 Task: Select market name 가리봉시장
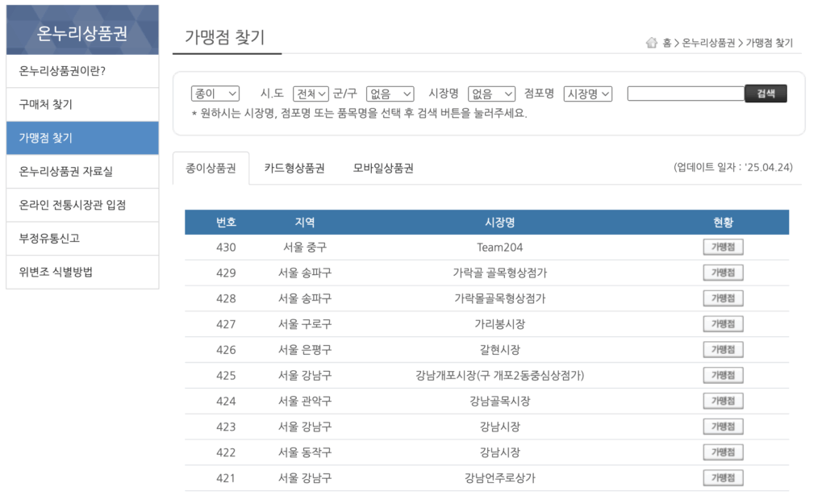500,324
